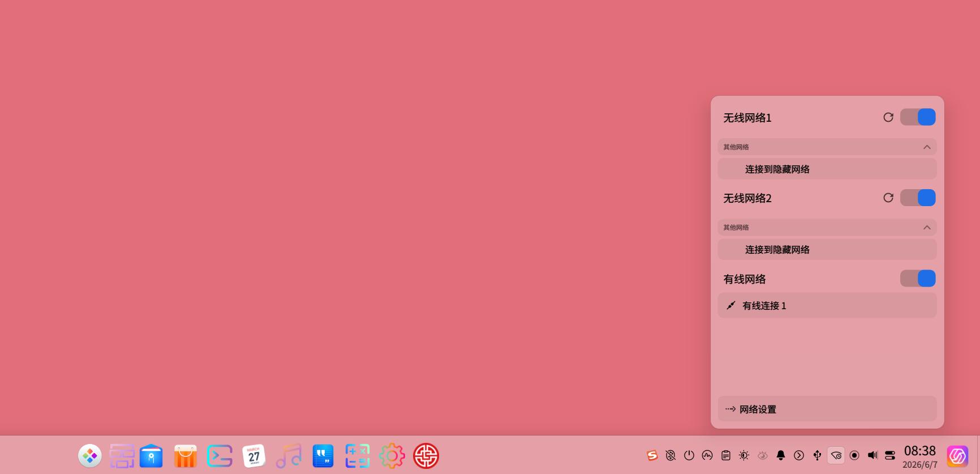980x474 pixels.
Task: Launch the calculator from the dock
Action: 358,456
